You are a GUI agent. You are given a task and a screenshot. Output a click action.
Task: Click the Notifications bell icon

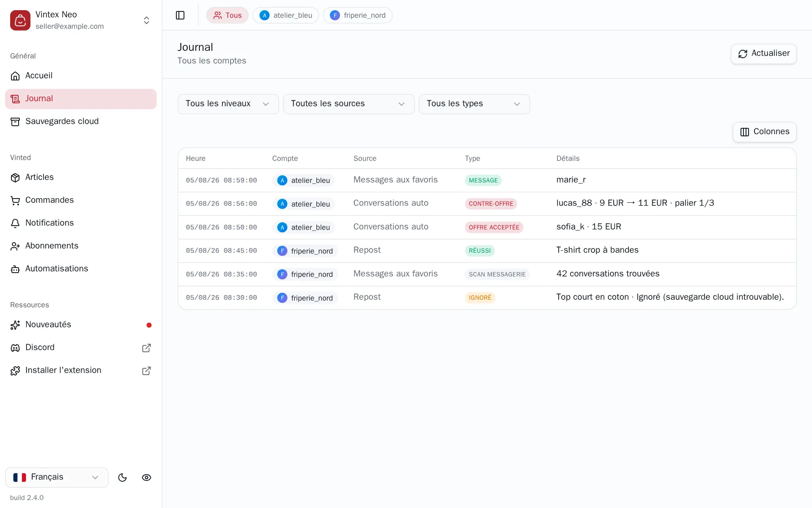(x=15, y=223)
